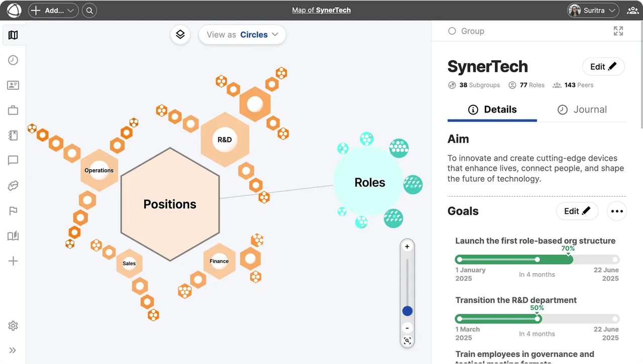This screenshot has height=364, width=643.
Task: Open the View as Circles dropdown
Action: point(242,35)
